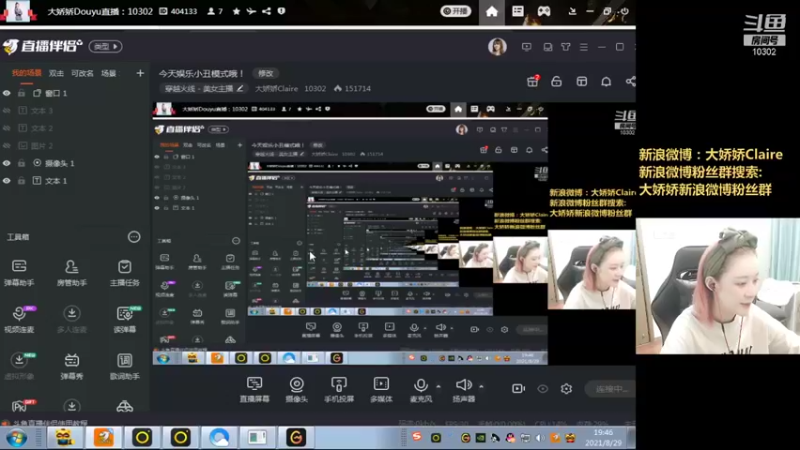This screenshot has width=800, height=450.
Task: Open the G app in the Windows taskbar
Action: [296, 437]
